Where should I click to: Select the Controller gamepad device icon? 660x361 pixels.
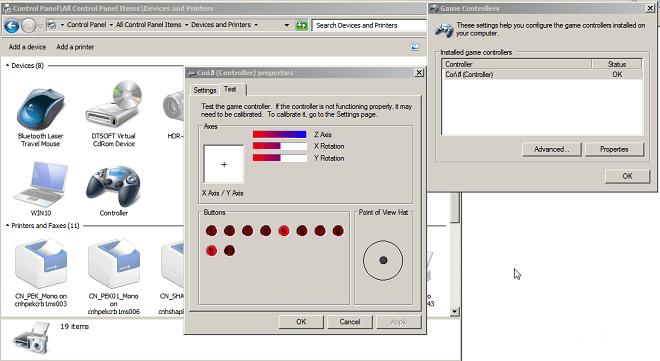(x=114, y=186)
